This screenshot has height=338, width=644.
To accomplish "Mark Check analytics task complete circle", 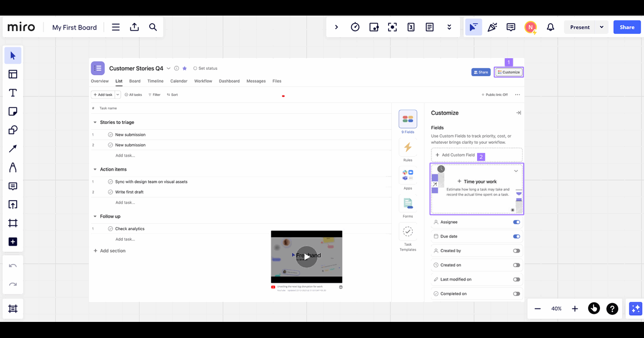I will (110, 229).
